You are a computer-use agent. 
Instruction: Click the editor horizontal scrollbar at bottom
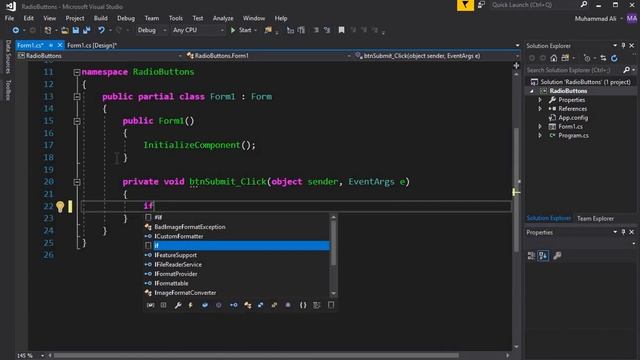pyautogui.click(x=256, y=356)
